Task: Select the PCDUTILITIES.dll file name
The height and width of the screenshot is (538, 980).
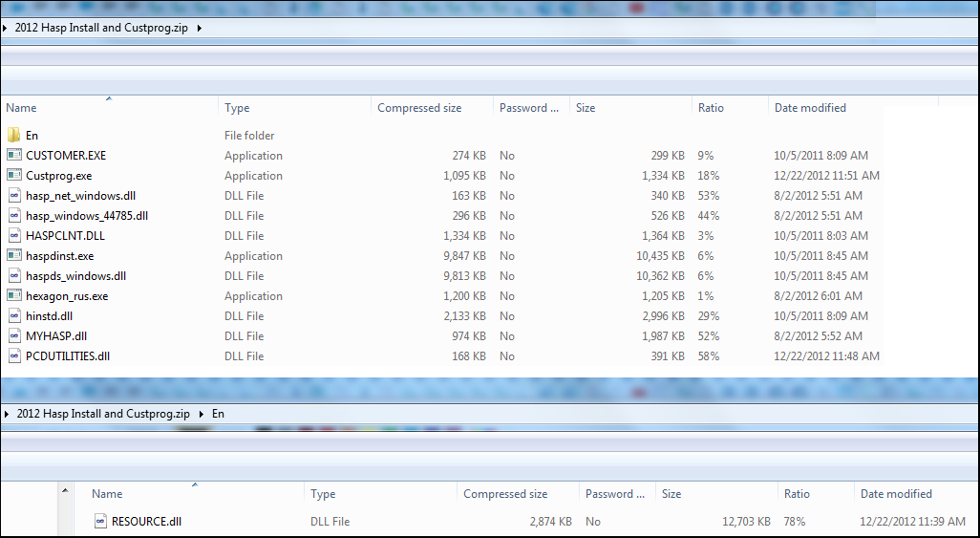Action: pos(68,355)
